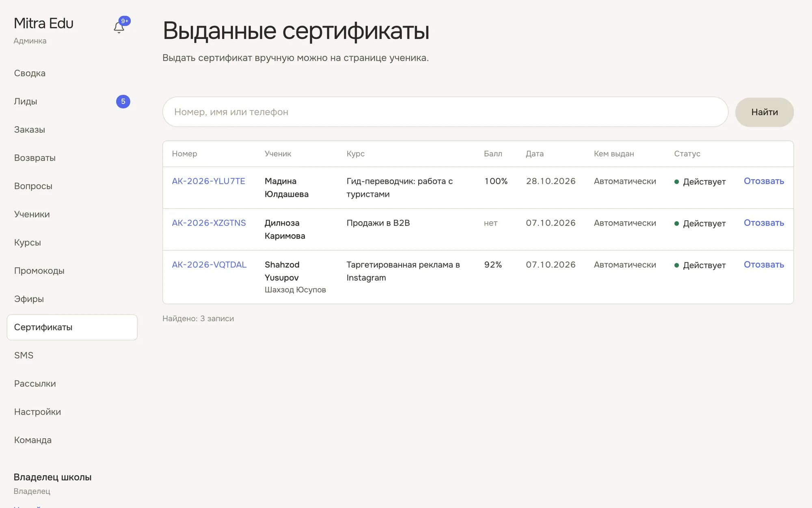Click the Балл column header
Screen dimensions: 812x508
[x=493, y=154]
